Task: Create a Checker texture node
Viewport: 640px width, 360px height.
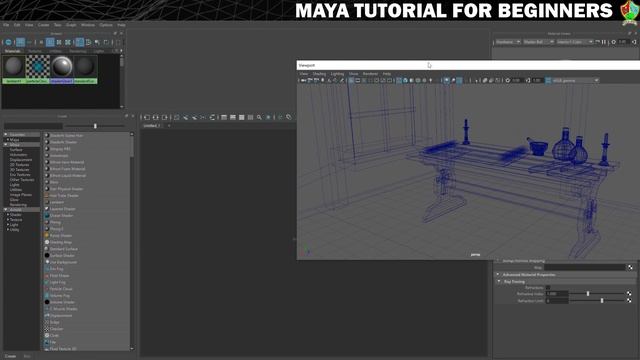Action: click(56, 329)
